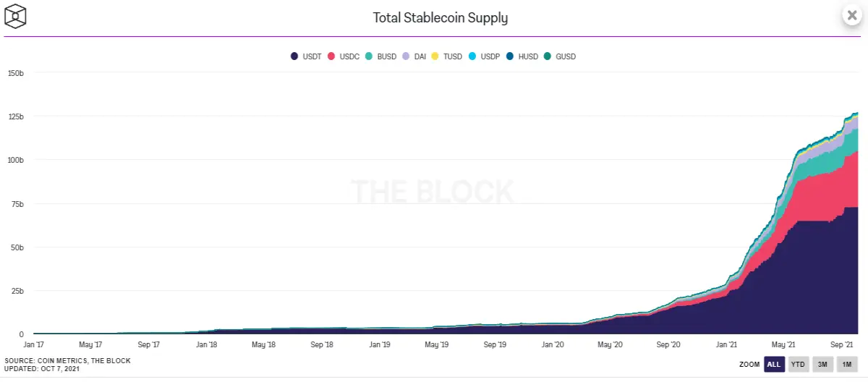Close the chart with the X button
Viewport: 868px width, 382px height.
(x=851, y=14)
